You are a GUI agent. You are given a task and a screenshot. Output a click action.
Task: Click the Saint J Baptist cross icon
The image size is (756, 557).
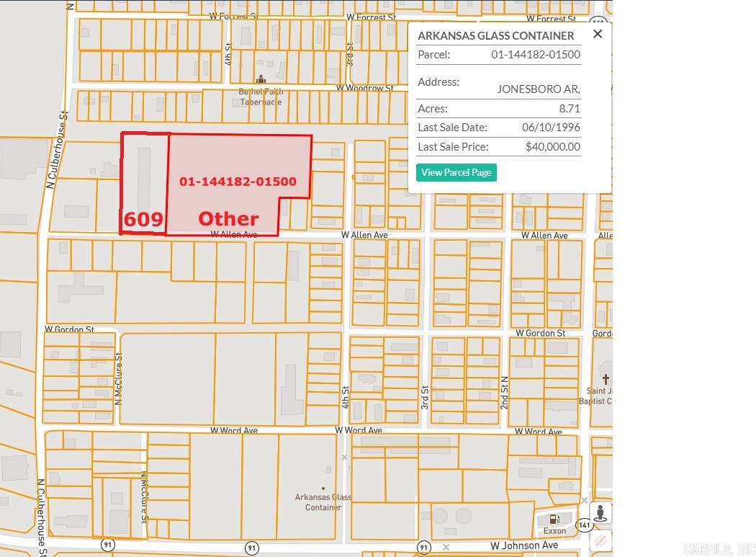tap(606, 379)
